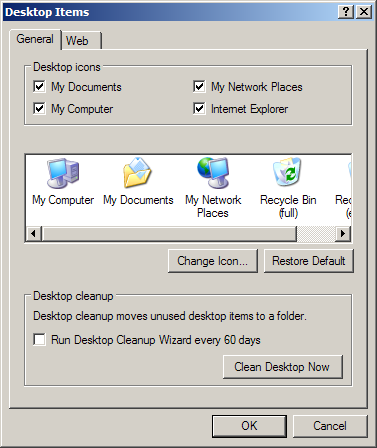
Task: Click the Restore Default button
Action: point(309,261)
